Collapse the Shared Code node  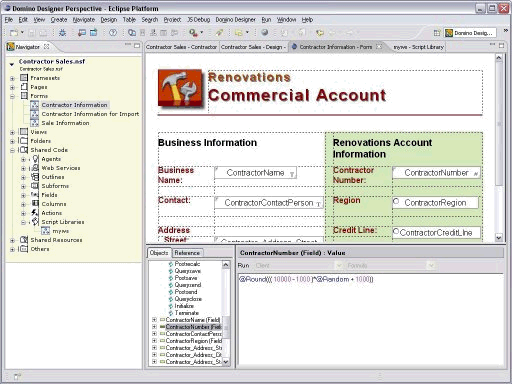tap(12, 150)
